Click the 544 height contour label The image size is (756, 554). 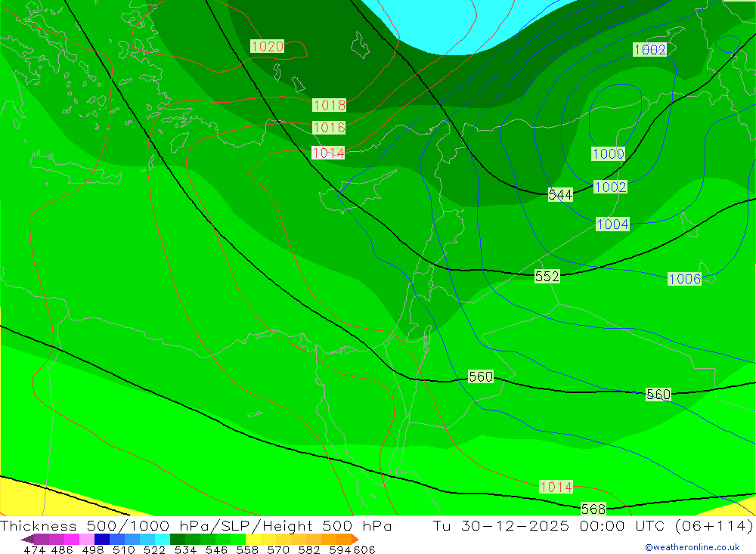point(560,195)
